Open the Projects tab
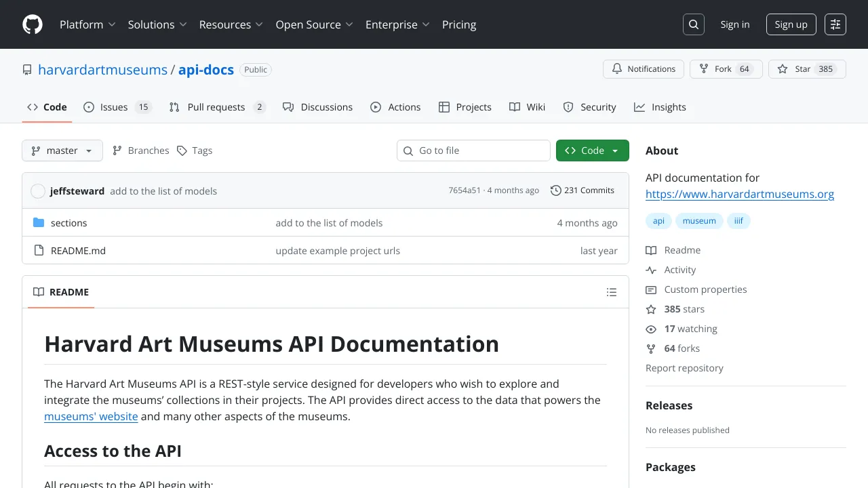 click(x=465, y=107)
